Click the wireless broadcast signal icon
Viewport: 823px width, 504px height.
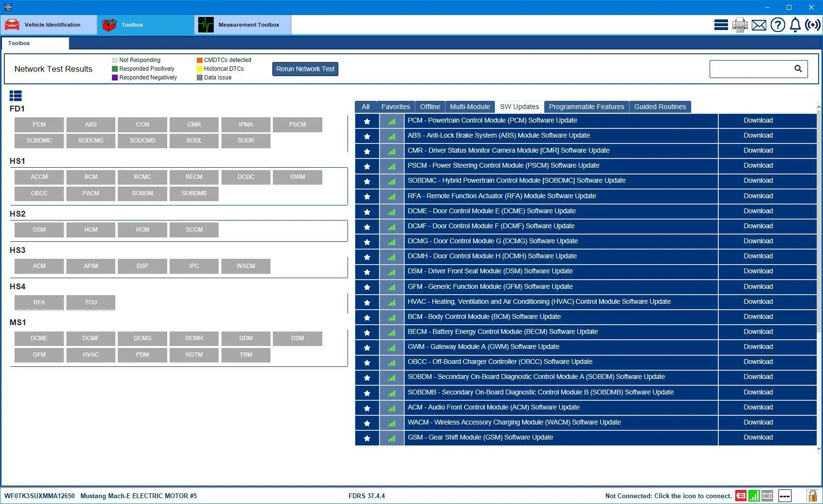(x=813, y=25)
